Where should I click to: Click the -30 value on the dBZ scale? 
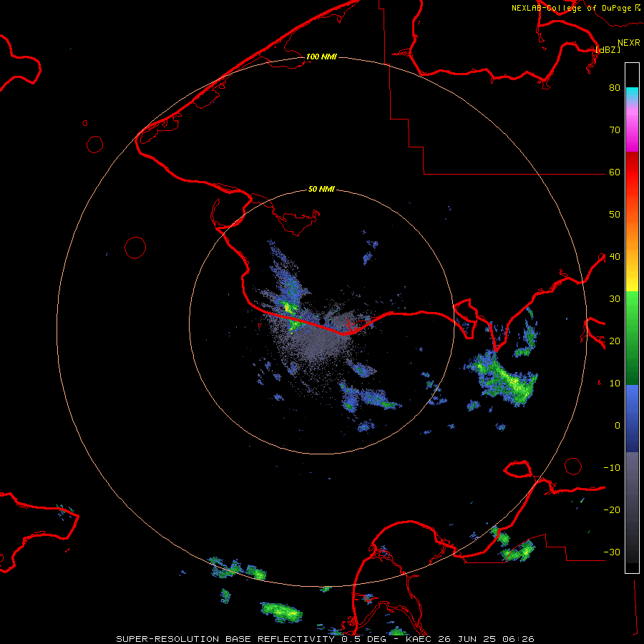tap(612, 552)
